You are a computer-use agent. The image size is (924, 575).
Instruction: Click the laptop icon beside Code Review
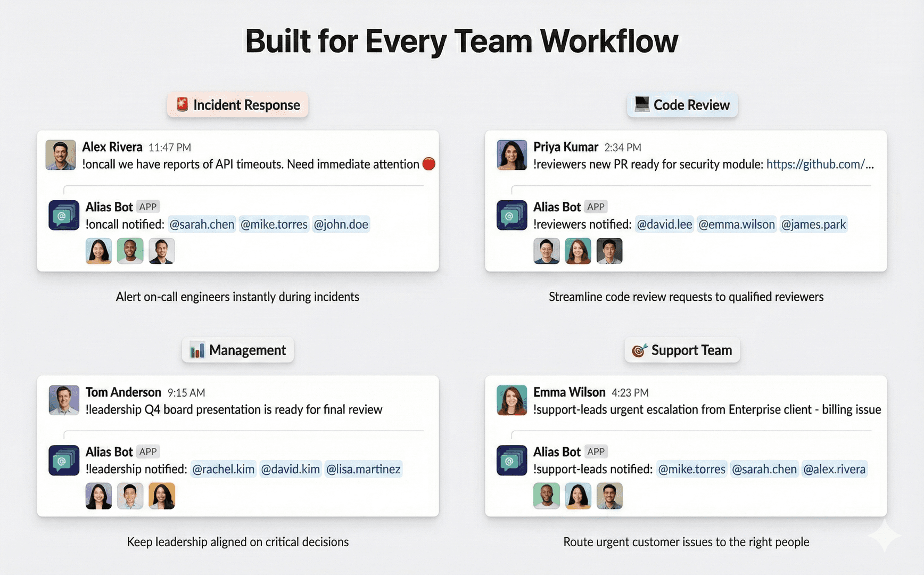click(642, 104)
